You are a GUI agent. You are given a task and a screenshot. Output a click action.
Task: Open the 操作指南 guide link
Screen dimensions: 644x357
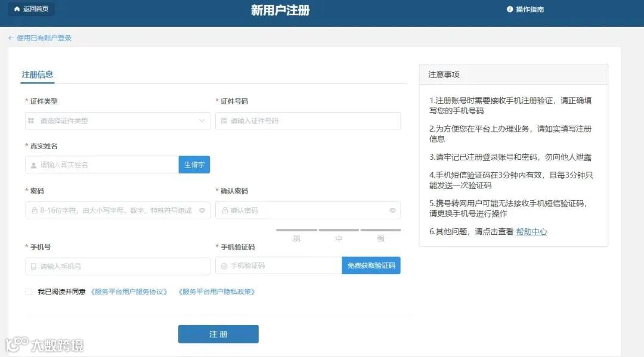[x=530, y=10]
